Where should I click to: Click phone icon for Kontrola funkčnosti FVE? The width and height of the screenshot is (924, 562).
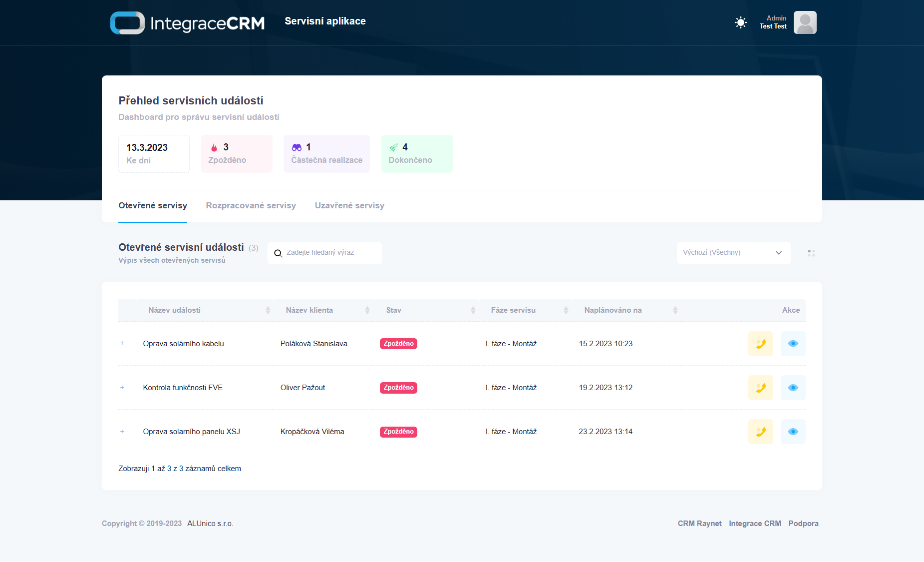pyautogui.click(x=760, y=388)
